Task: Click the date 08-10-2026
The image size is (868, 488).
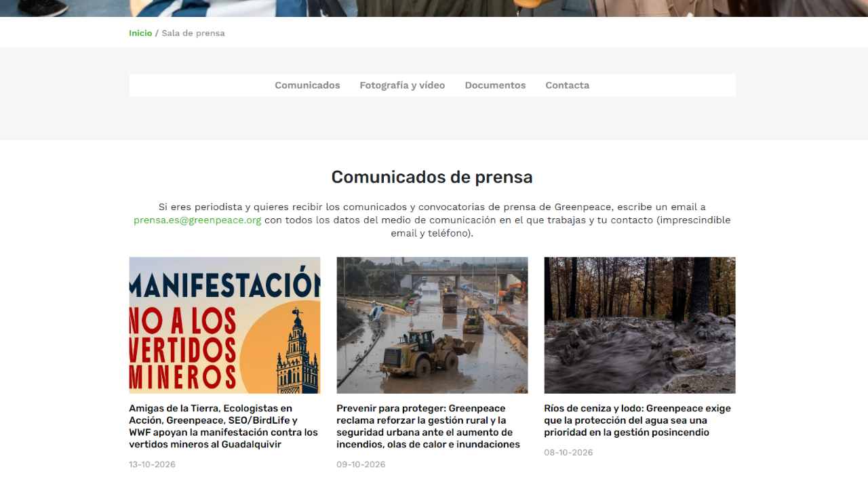Action: tap(568, 453)
